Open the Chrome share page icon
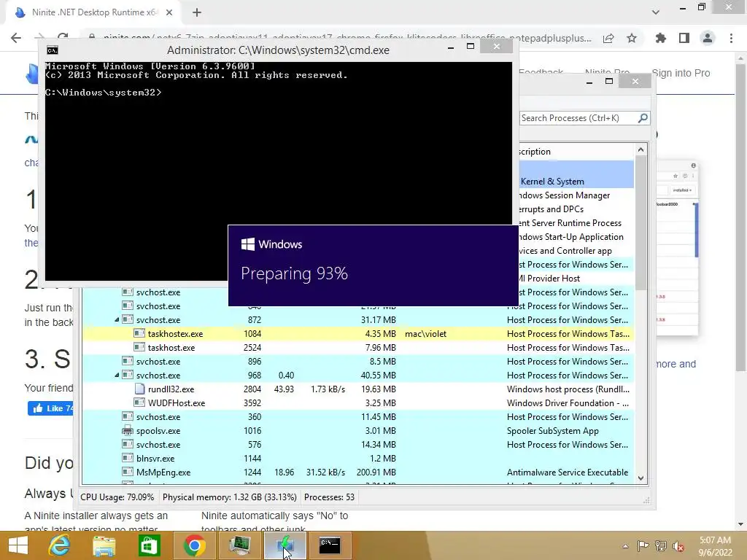The image size is (747, 560). click(x=608, y=38)
